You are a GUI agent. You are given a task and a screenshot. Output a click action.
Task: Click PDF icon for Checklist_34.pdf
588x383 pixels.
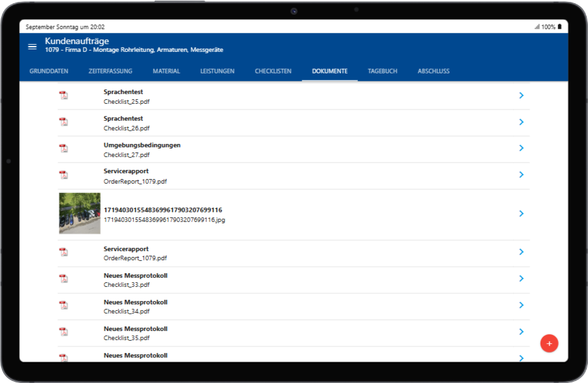click(x=64, y=306)
